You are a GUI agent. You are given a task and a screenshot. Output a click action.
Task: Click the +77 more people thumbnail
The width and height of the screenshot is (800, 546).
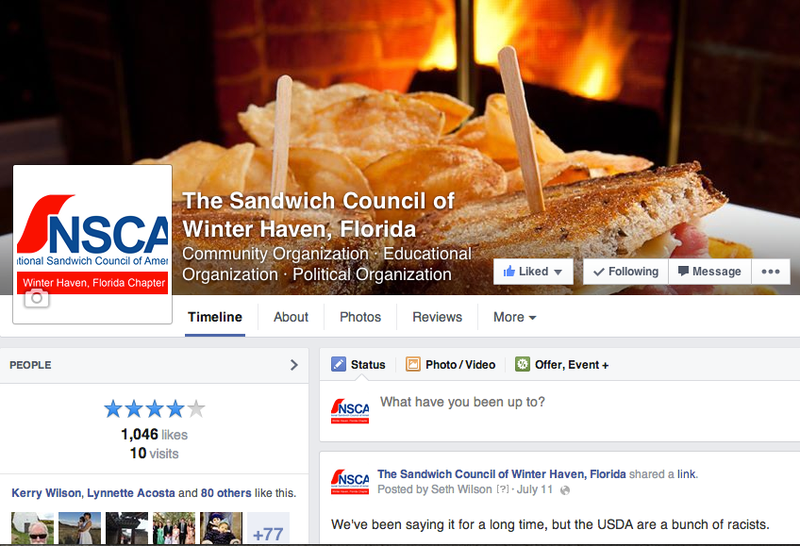coord(268,529)
